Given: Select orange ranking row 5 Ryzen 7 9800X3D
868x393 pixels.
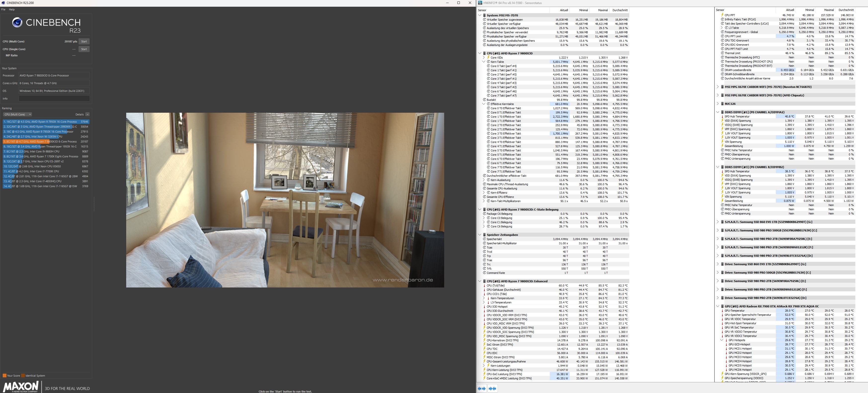Looking at the screenshot, I should pyautogui.click(x=46, y=142).
